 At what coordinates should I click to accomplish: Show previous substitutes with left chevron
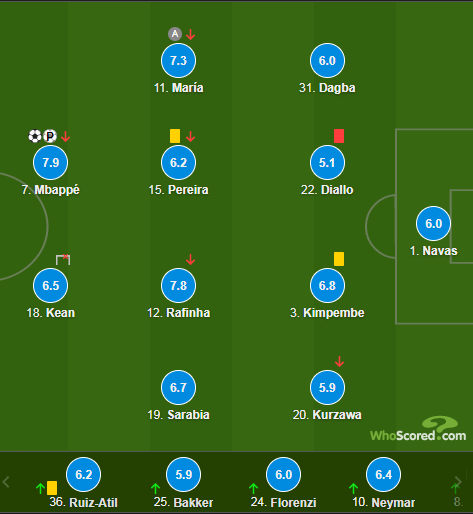[x=6, y=482]
